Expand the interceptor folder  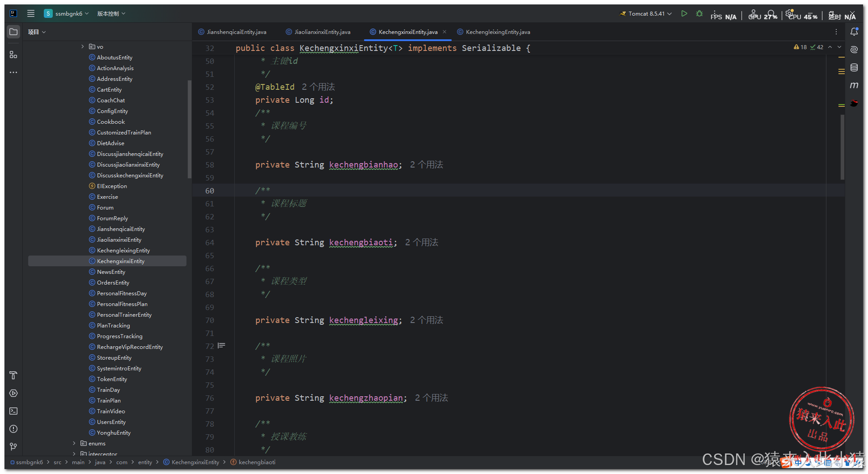[x=74, y=454]
